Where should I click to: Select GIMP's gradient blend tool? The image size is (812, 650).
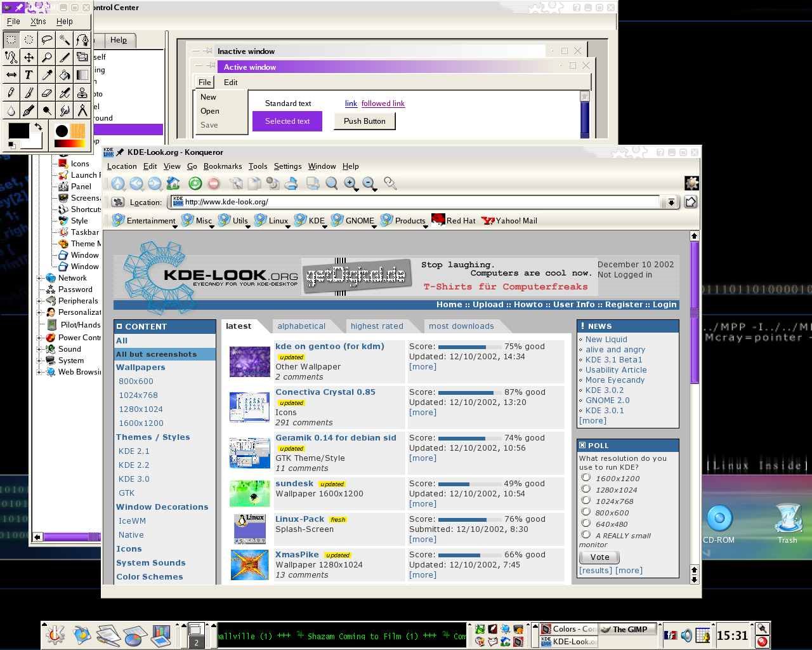point(82,75)
